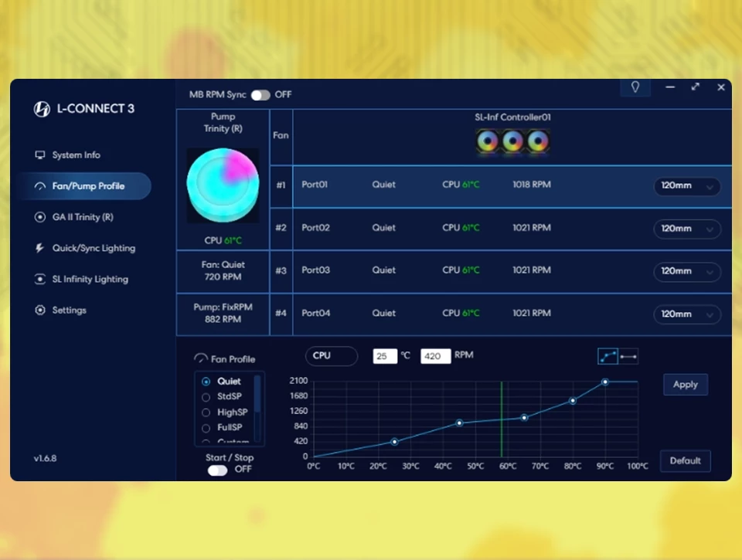
Task: Toggle the Start / Stop switch
Action: (218, 470)
